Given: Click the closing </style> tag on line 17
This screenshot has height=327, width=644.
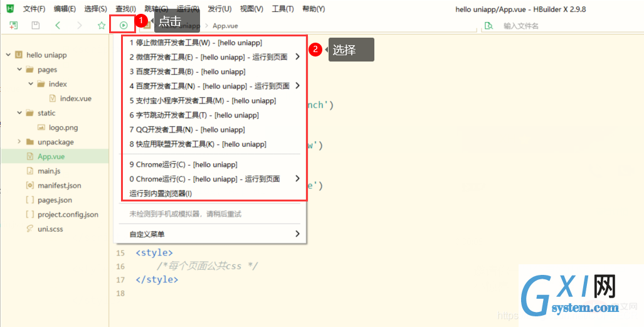Looking at the screenshot, I should pyautogui.click(x=157, y=279).
